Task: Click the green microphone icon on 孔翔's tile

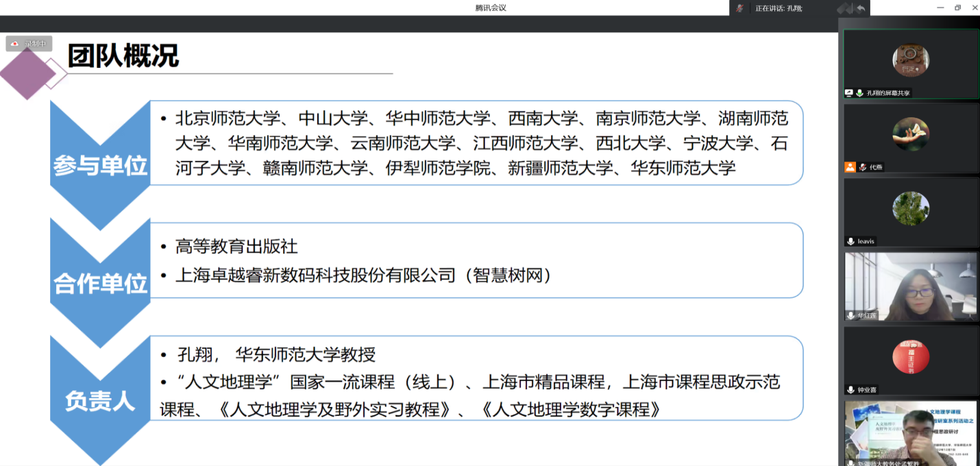Action: (859, 93)
